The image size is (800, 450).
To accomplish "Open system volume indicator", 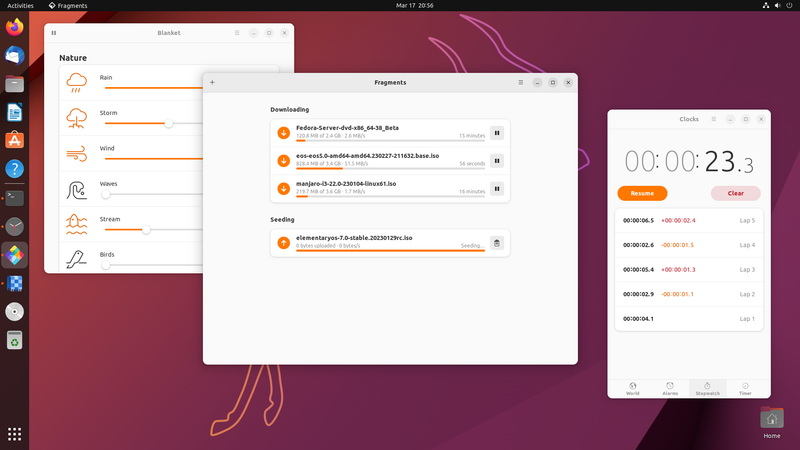I will pyautogui.click(x=778, y=6).
